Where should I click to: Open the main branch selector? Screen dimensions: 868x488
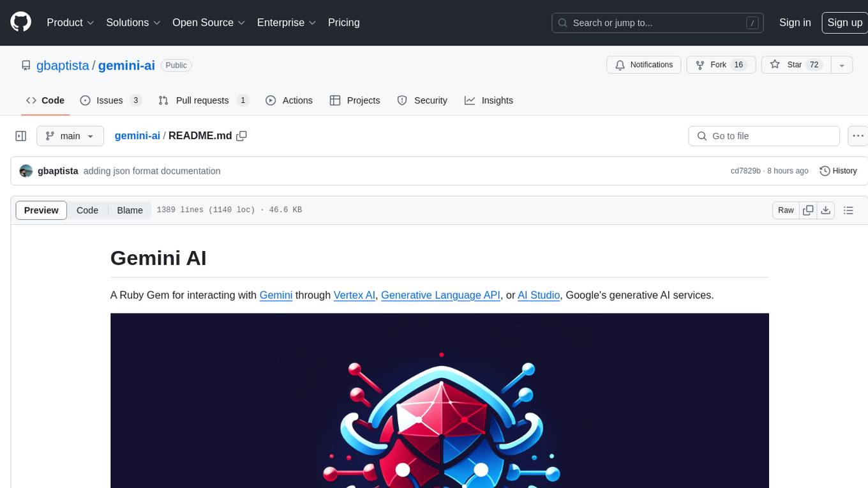[70, 136]
